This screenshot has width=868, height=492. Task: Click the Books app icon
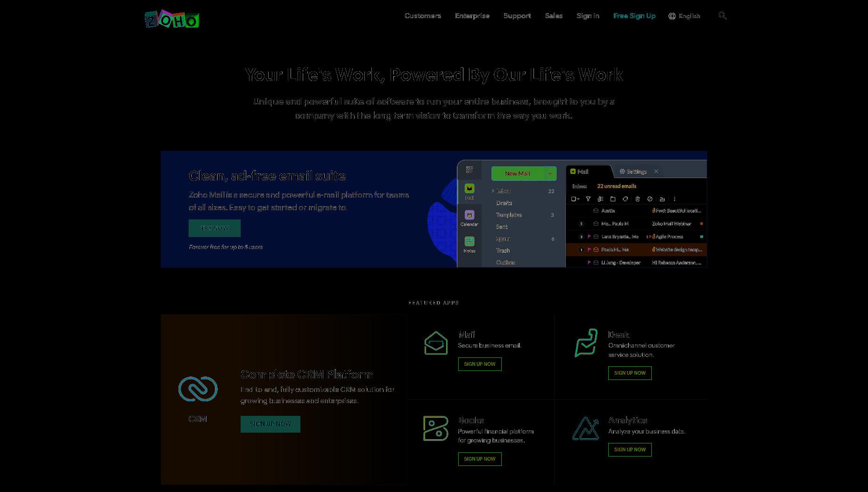click(435, 428)
